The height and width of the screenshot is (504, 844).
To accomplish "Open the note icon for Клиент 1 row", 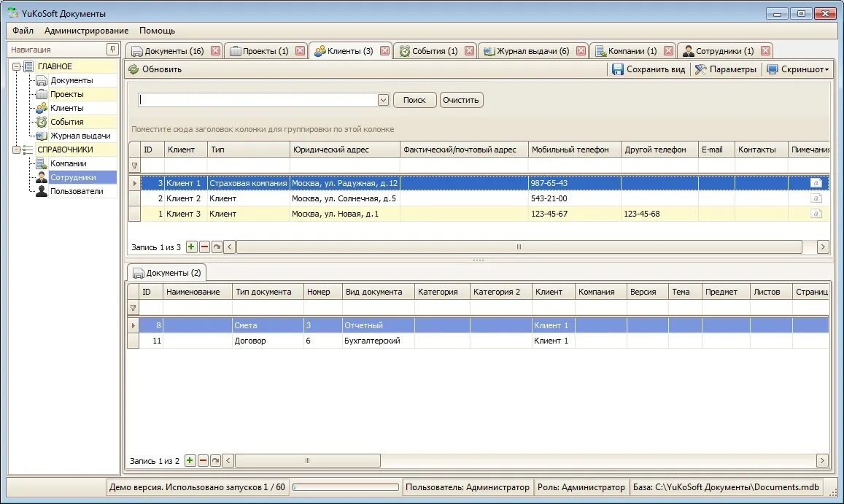I will [x=816, y=183].
